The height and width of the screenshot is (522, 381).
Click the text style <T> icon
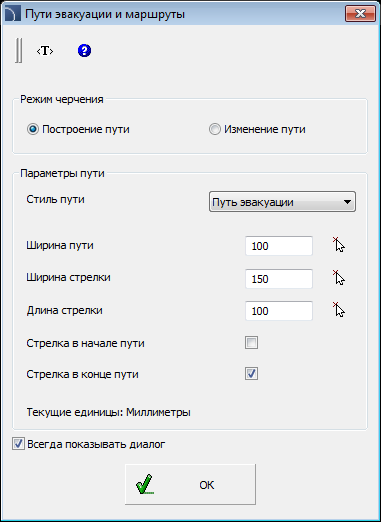(45, 51)
